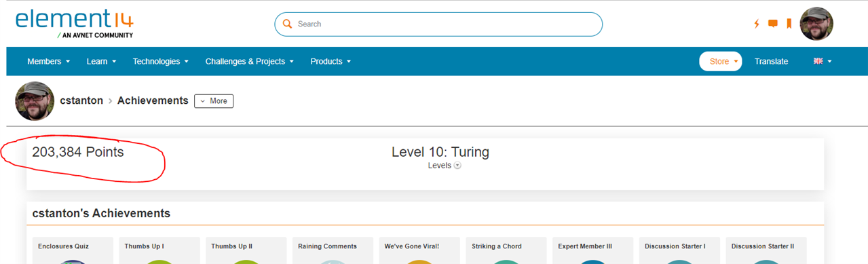Open the Expert Member III achievement card

(593, 250)
